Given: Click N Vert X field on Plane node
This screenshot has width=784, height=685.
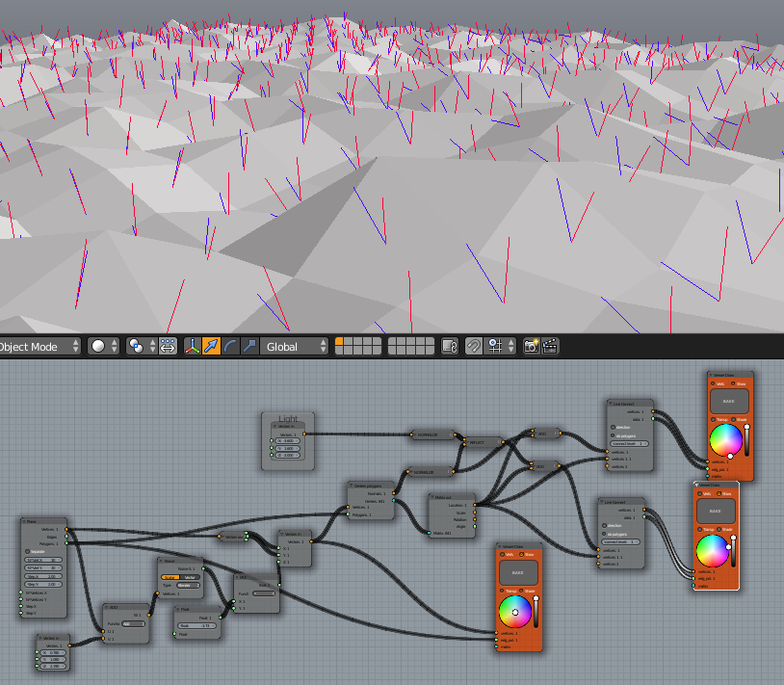Looking at the screenshot, I should pyautogui.click(x=43, y=560).
